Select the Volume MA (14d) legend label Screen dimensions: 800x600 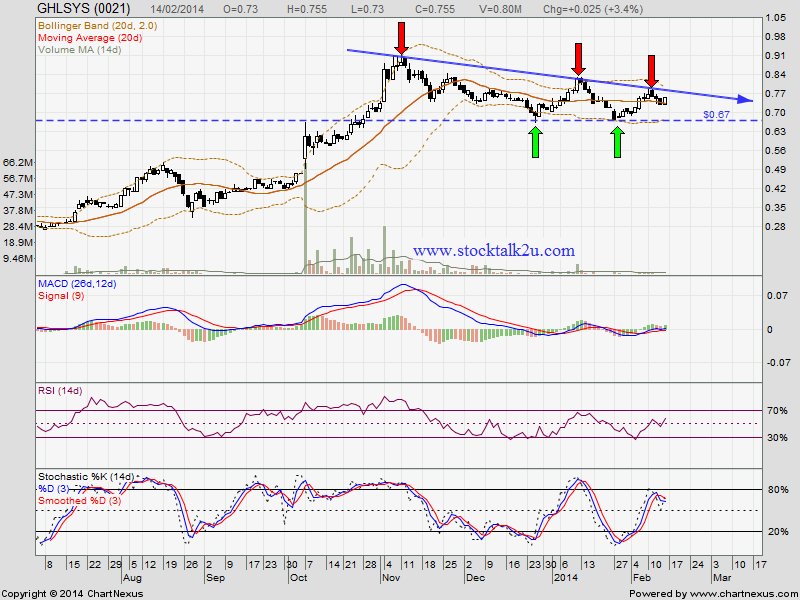coord(80,50)
